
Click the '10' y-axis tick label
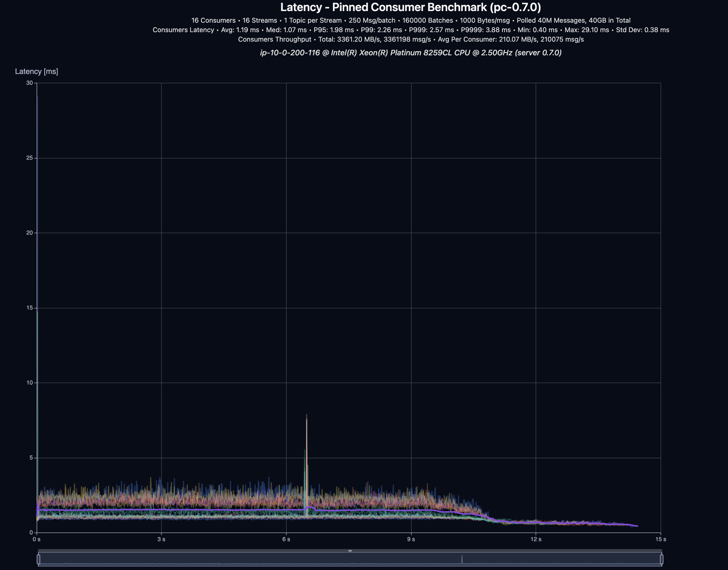(29, 382)
